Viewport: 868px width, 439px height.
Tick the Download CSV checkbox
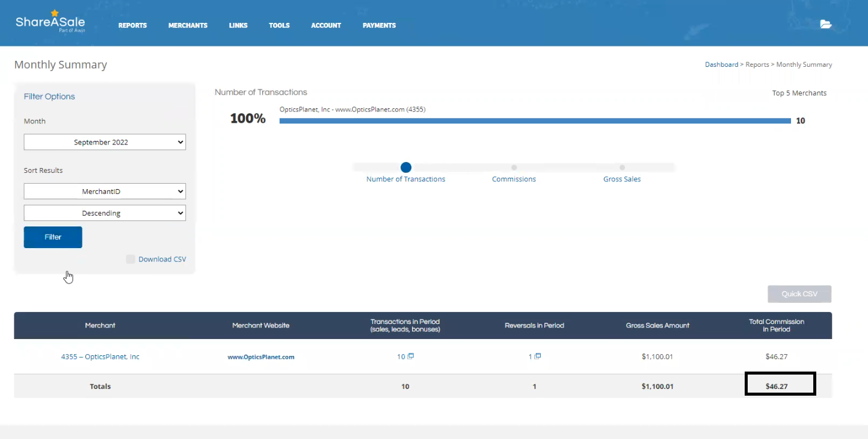click(x=131, y=259)
